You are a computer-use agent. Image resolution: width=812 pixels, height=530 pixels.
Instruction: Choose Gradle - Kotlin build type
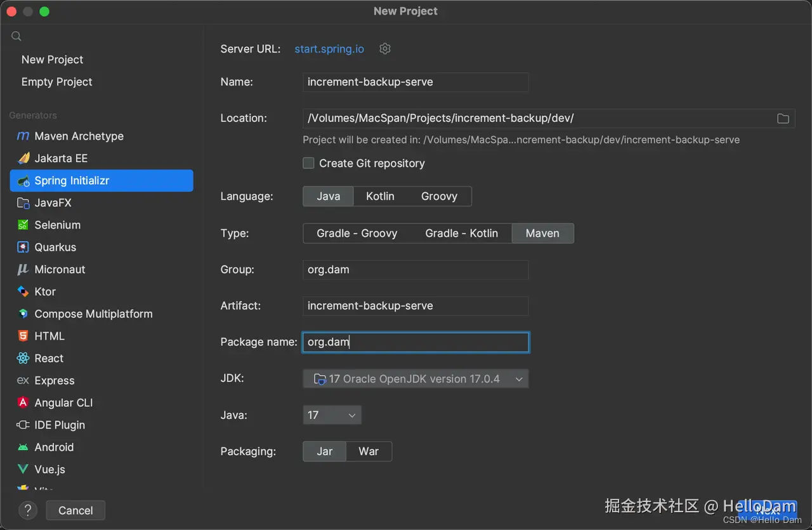point(461,233)
